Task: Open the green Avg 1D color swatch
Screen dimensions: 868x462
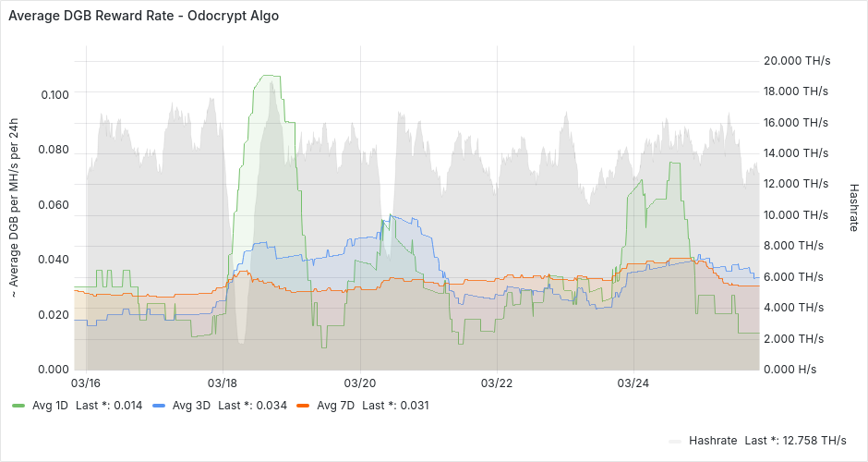Action: pyautogui.click(x=18, y=405)
